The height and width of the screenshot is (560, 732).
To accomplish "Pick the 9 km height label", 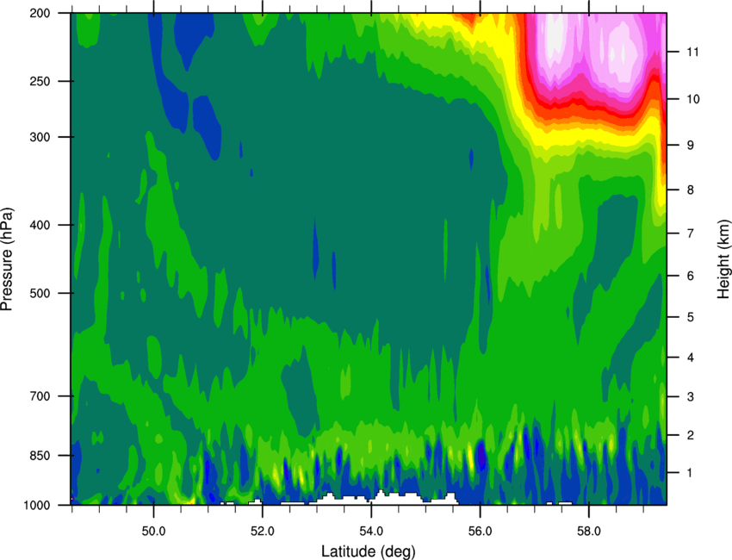I will [x=691, y=146].
